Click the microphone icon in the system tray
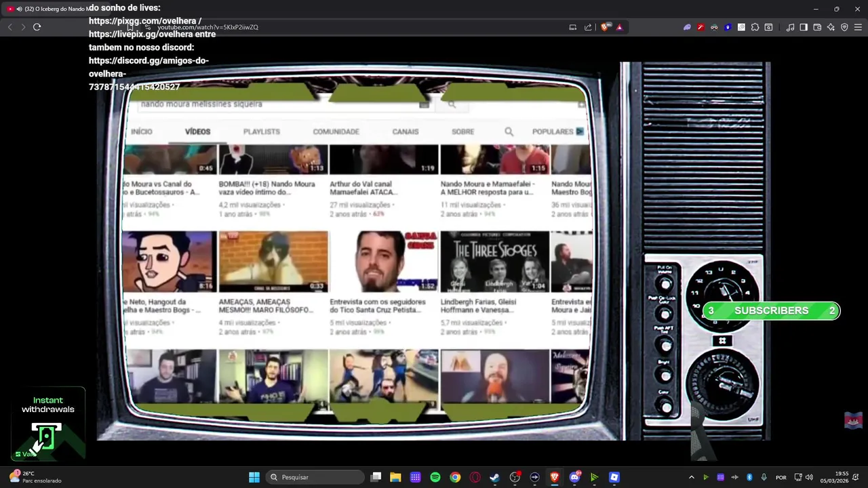 click(764, 477)
